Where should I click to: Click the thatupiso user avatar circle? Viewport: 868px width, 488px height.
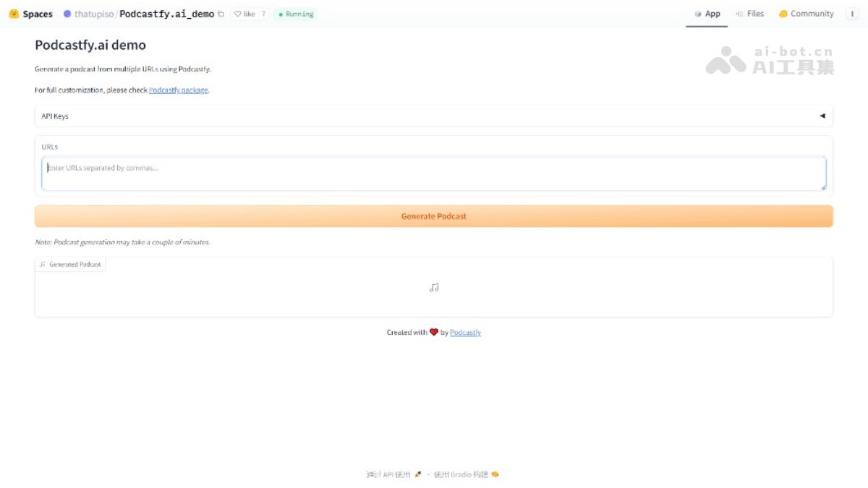tap(67, 14)
